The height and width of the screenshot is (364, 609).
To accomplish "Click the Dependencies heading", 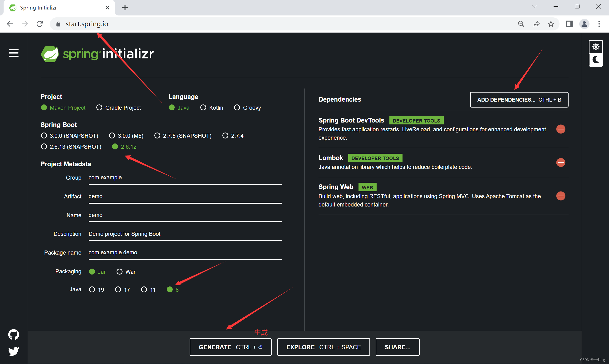I will [x=340, y=99].
